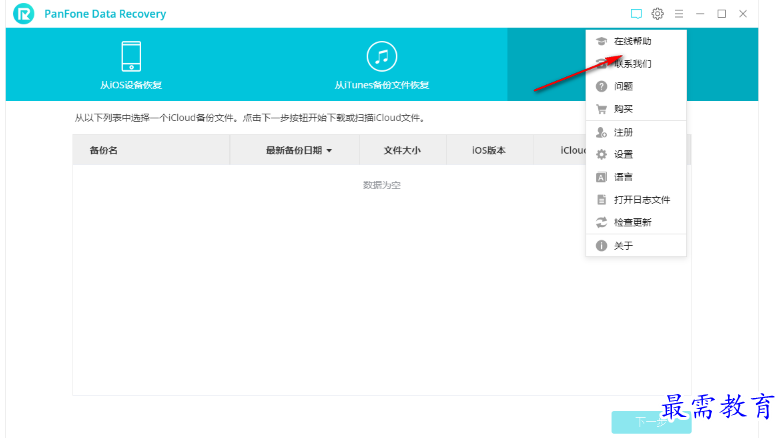Select 联系我们 menu entry

[636, 64]
